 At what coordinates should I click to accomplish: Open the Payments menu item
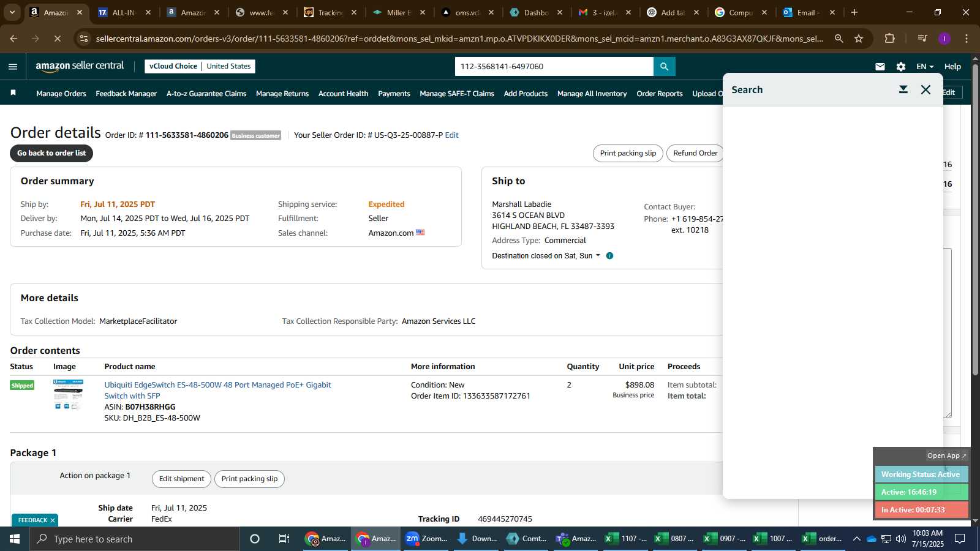(394, 94)
